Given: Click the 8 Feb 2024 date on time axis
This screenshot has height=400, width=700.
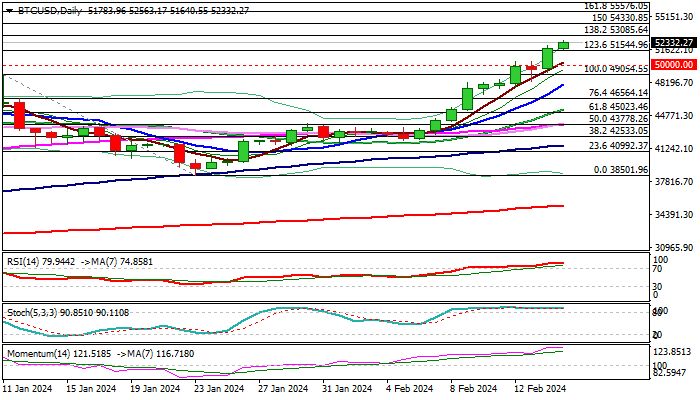Looking at the screenshot, I should point(473,389).
